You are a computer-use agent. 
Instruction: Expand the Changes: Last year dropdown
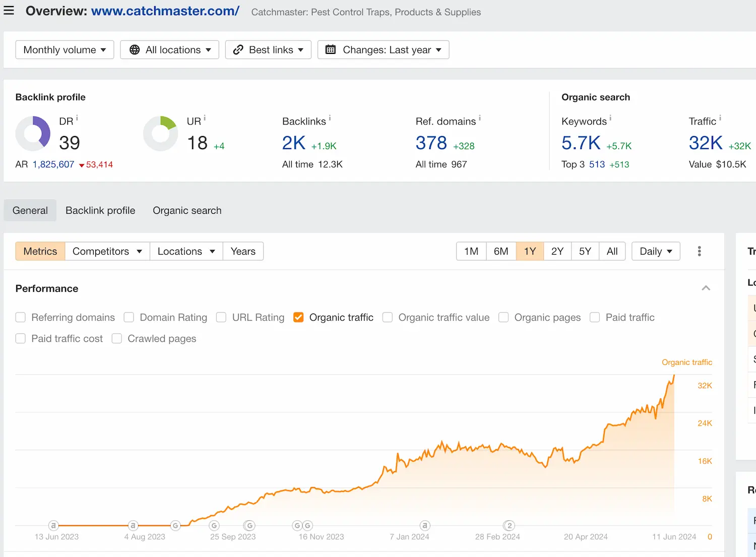383,50
